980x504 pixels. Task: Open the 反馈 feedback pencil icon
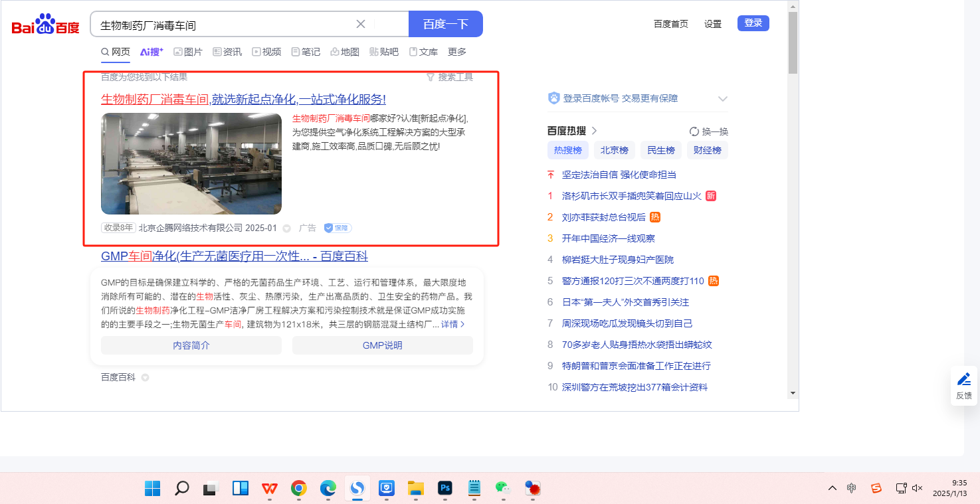(963, 379)
